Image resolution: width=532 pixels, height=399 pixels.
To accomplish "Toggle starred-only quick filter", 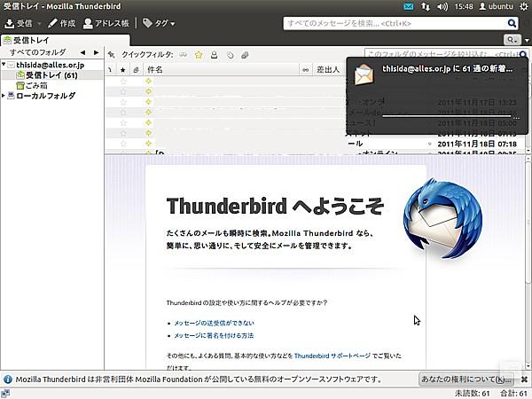I will pos(199,55).
